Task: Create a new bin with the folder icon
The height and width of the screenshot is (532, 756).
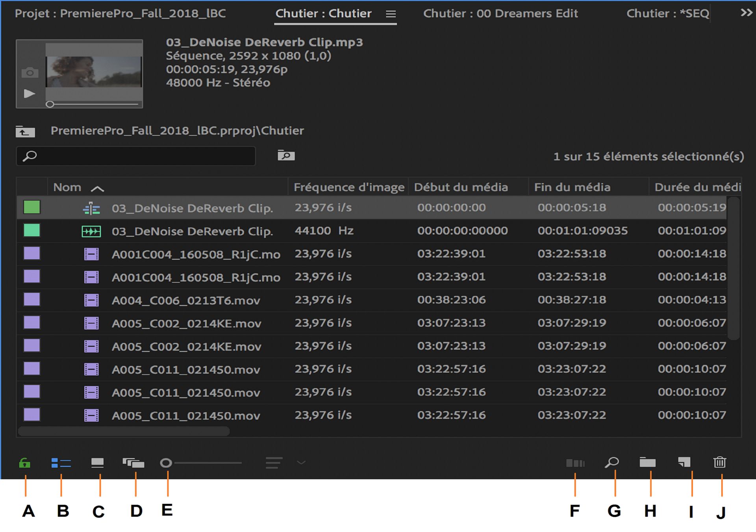Action: tap(647, 462)
